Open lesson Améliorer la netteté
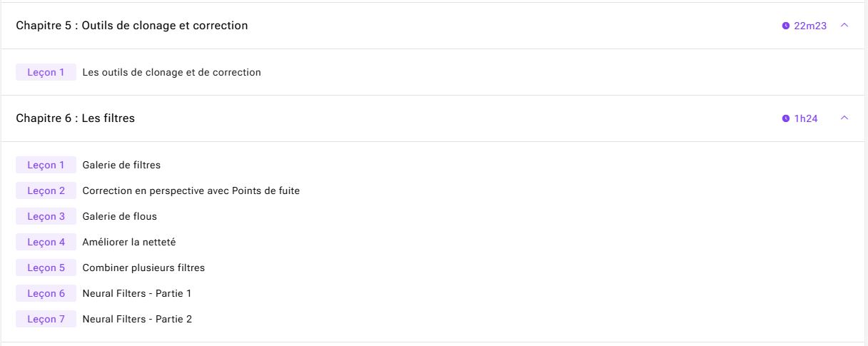868x346 pixels. 128,242
